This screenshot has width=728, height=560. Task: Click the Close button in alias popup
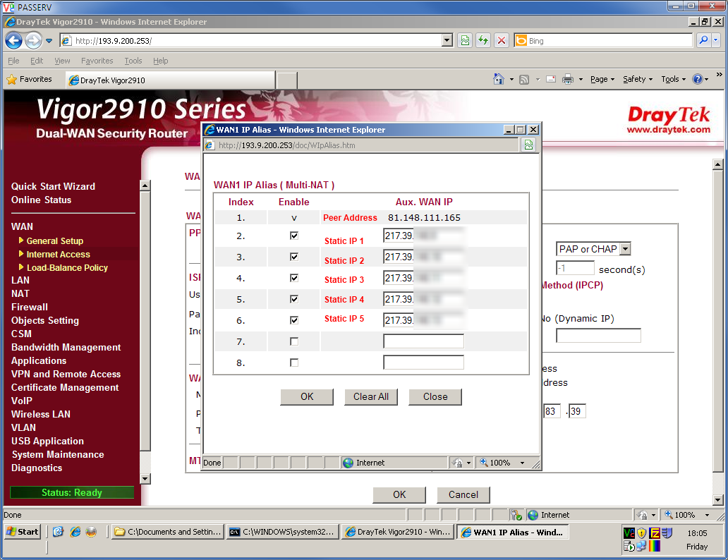435,397
